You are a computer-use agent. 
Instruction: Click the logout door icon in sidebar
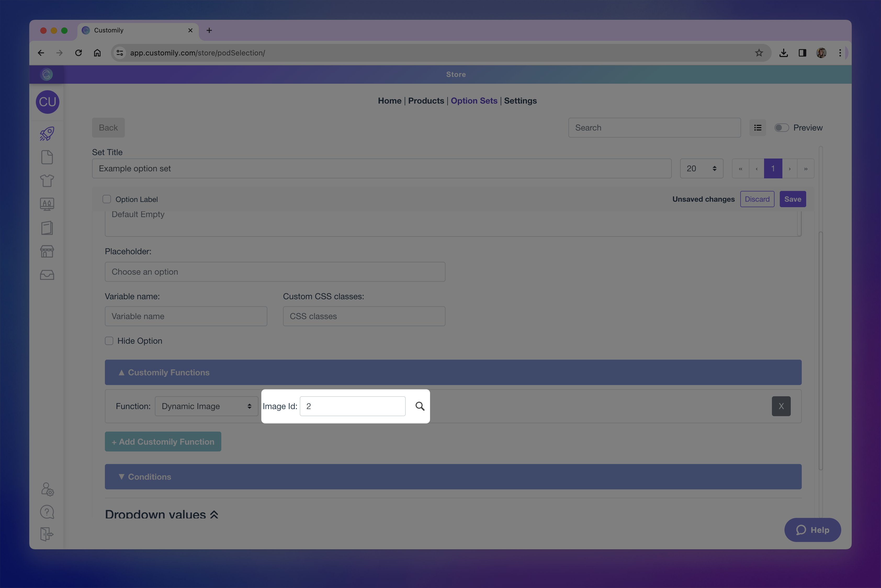coord(47,534)
